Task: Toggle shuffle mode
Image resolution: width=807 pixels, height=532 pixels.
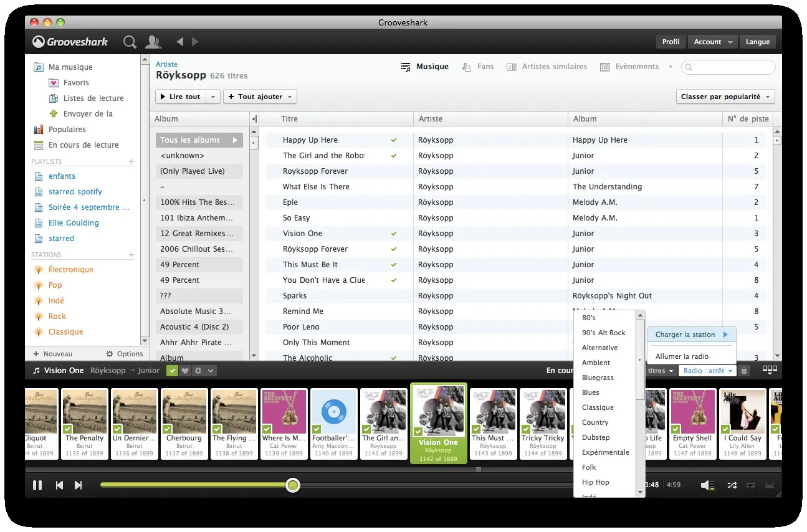Action: tap(732, 485)
